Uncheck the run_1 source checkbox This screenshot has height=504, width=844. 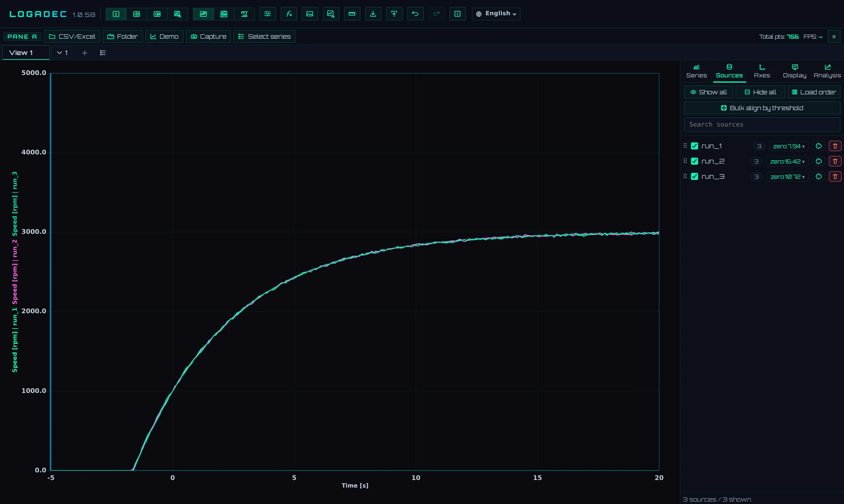695,146
